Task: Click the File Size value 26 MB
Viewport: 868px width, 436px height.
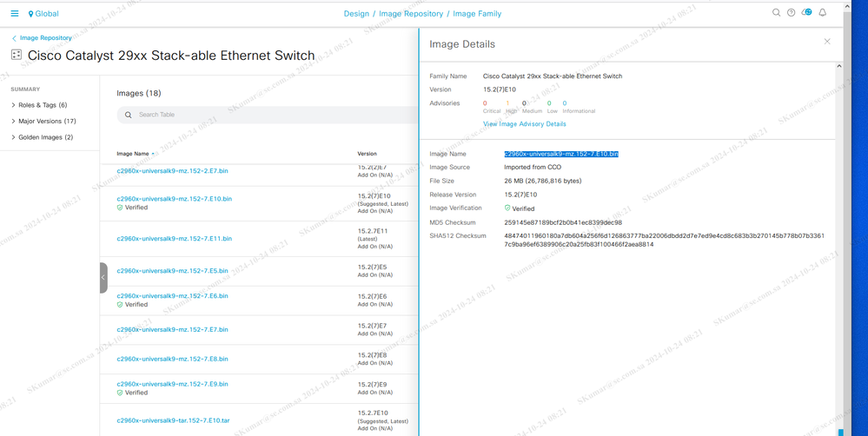Action: (x=542, y=182)
